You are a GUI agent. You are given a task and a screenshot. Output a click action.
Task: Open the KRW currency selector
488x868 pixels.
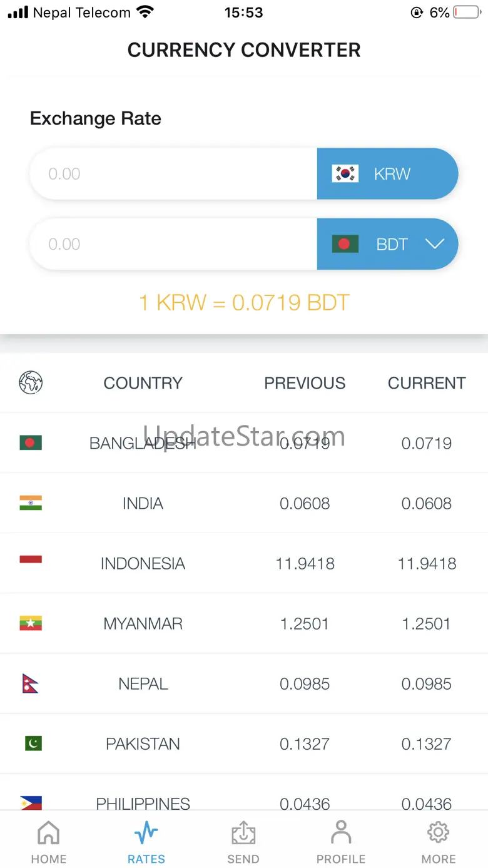(x=388, y=173)
